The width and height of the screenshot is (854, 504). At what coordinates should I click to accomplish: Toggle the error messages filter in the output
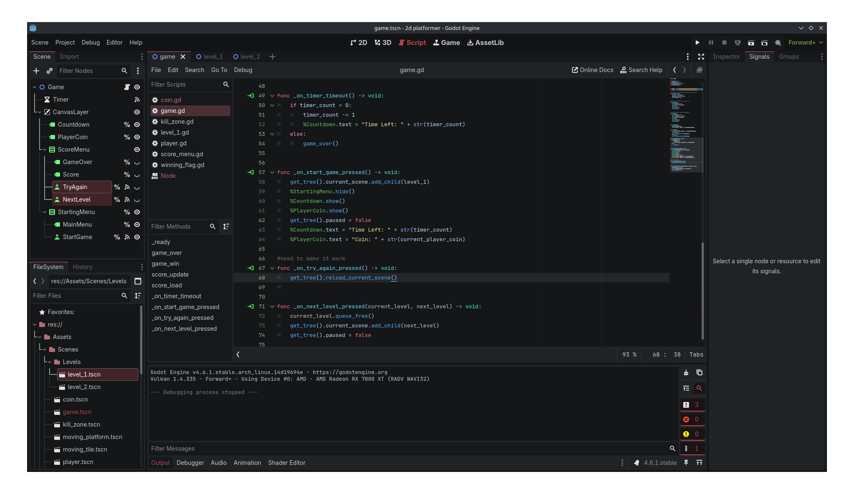[x=692, y=419]
